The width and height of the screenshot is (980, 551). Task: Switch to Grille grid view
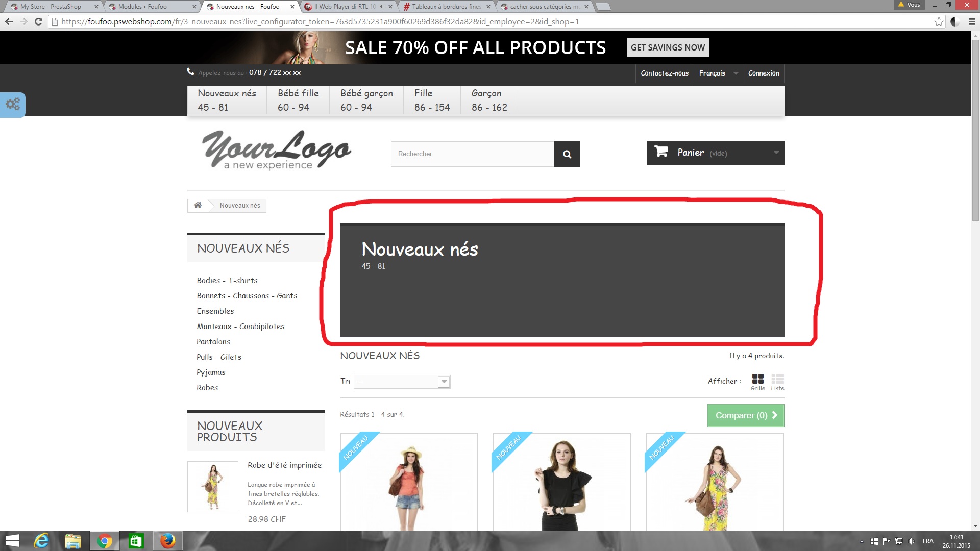pos(757,382)
